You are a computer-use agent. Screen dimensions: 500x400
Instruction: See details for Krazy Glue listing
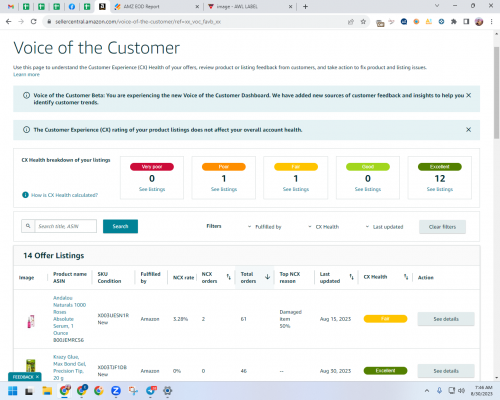[446, 371]
